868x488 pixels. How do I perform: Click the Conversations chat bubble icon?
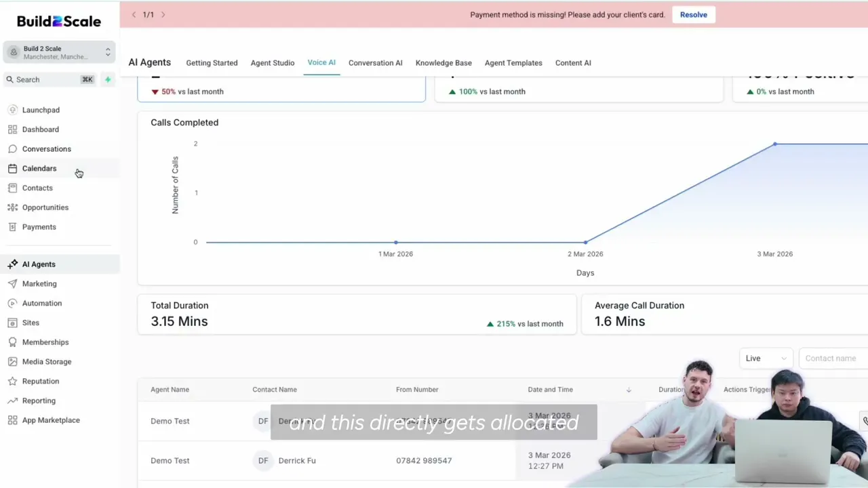pyautogui.click(x=12, y=149)
